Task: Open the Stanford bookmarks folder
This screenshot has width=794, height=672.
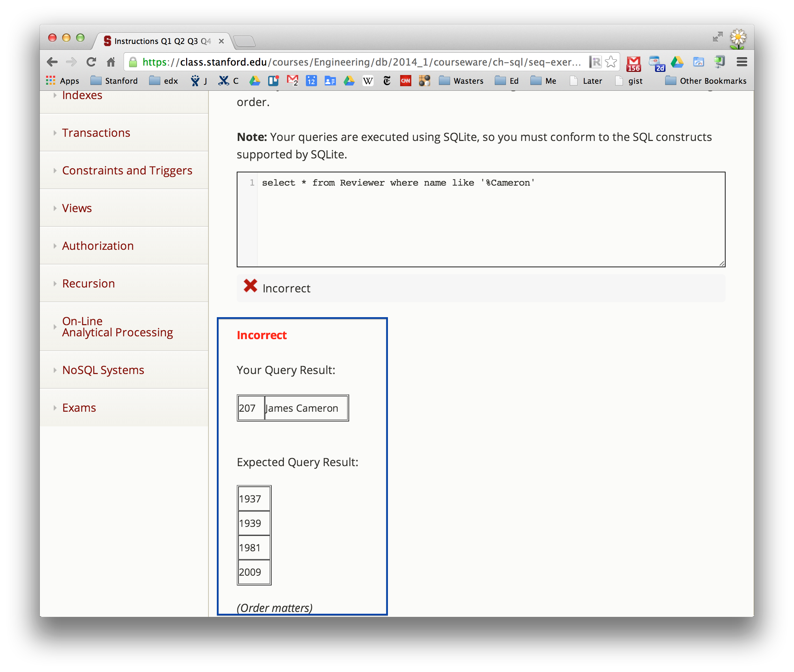Action: point(115,81)
